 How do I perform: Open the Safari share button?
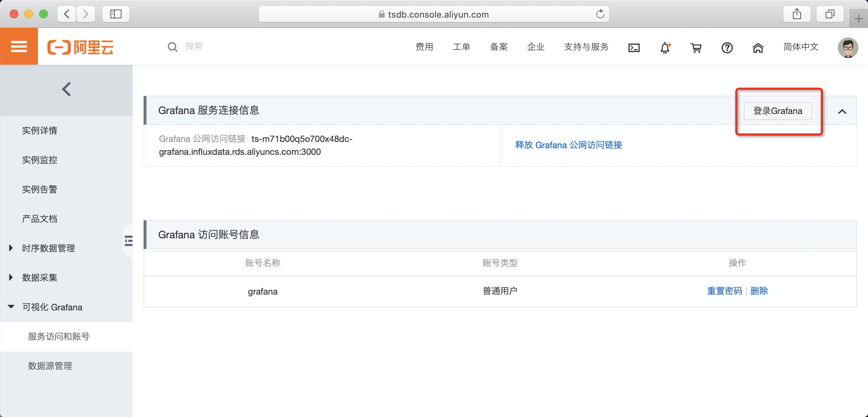(x=797, y=14)
